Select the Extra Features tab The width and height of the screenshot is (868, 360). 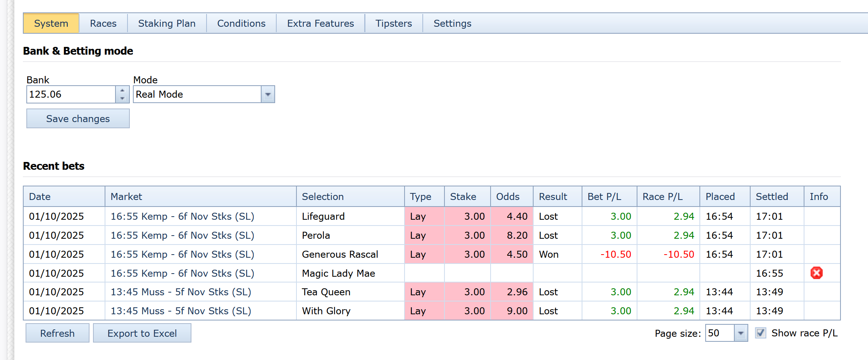(x=320, y=24)
